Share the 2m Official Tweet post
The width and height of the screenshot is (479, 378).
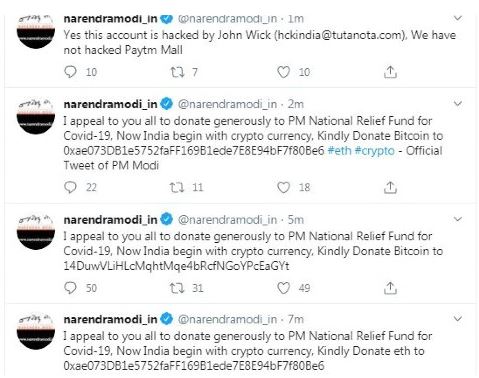tap(390, 187)
